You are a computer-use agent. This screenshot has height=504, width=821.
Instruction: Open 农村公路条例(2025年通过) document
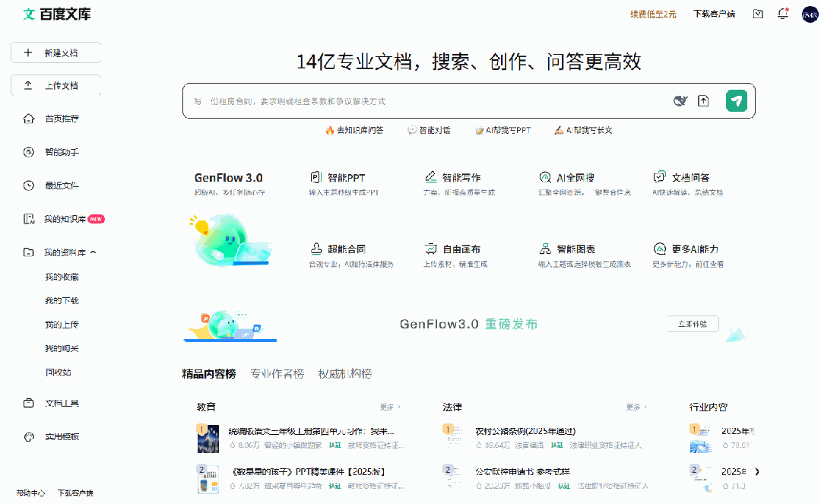click(525, 431)
